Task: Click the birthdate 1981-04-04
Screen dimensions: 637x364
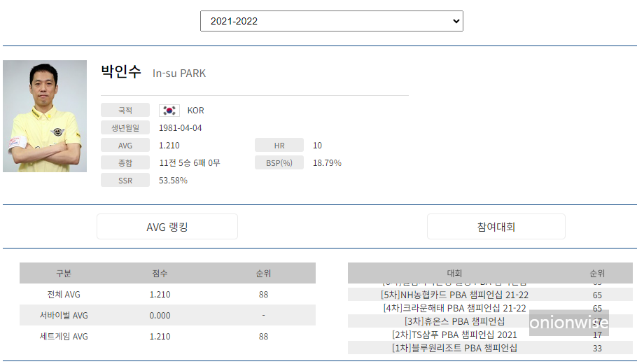Action: click(181, 128)
